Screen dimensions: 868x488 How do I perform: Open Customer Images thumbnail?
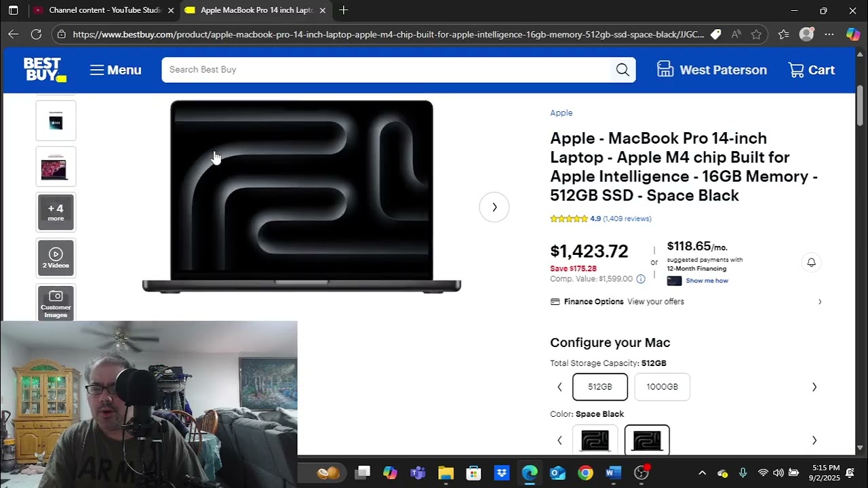56,302
